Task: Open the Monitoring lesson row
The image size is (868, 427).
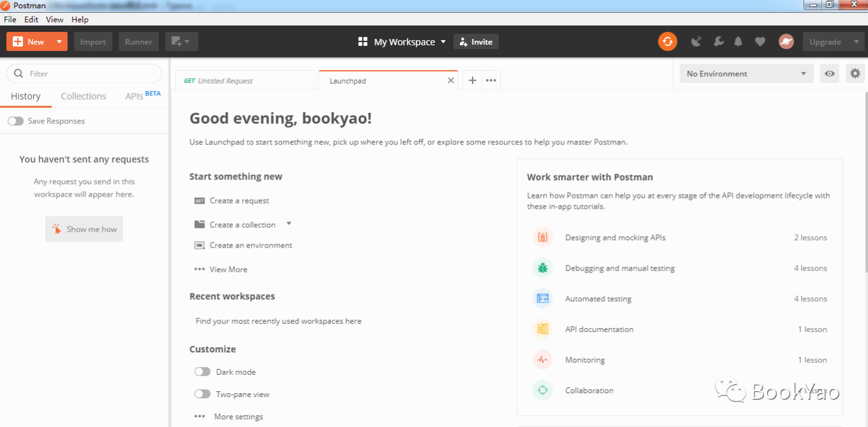Action: tap(680, 360)
